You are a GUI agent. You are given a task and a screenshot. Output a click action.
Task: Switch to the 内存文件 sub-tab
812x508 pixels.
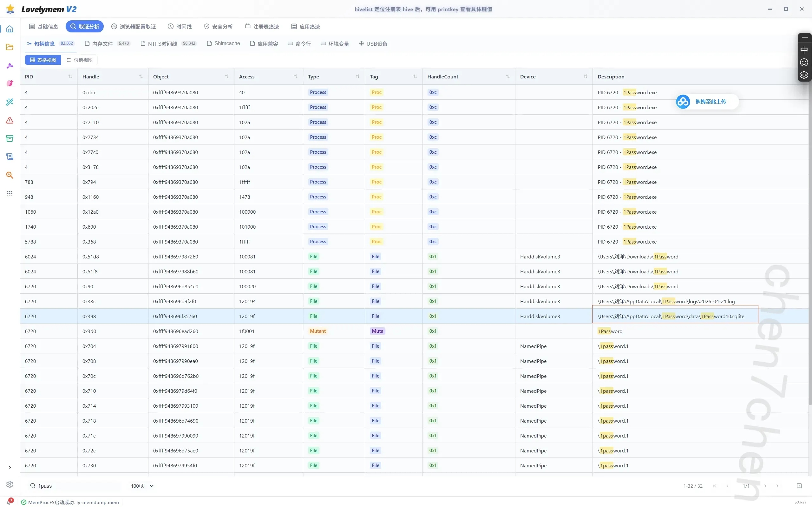pyautogui.click(x=108, y=44)
